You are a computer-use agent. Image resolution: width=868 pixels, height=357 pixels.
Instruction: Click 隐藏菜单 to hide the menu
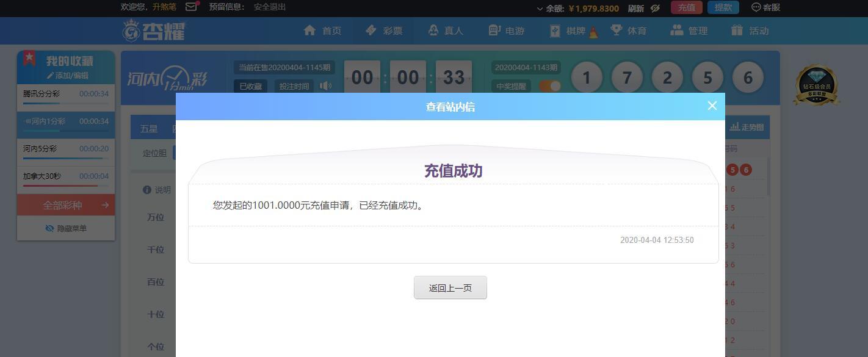tap(66, 228)
